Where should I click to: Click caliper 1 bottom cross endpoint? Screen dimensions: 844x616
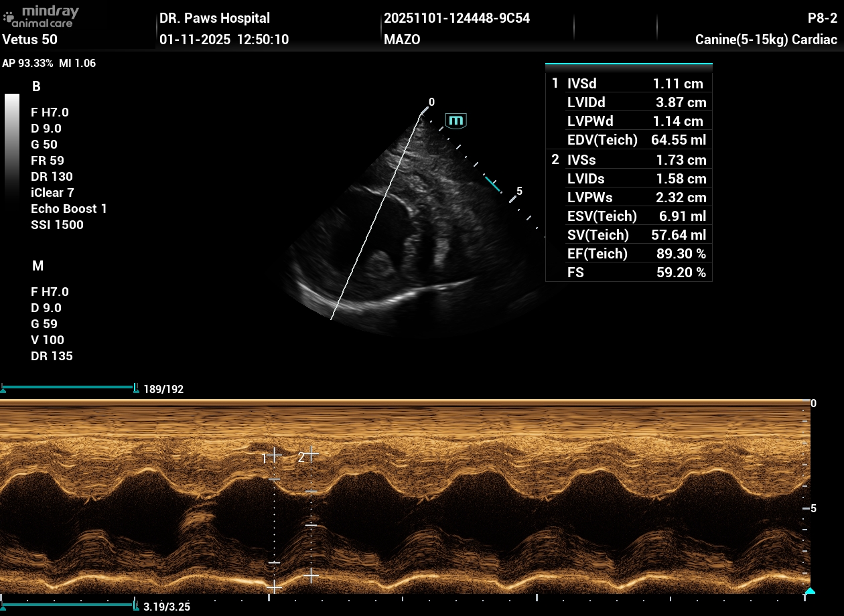(x=274, y=587)
